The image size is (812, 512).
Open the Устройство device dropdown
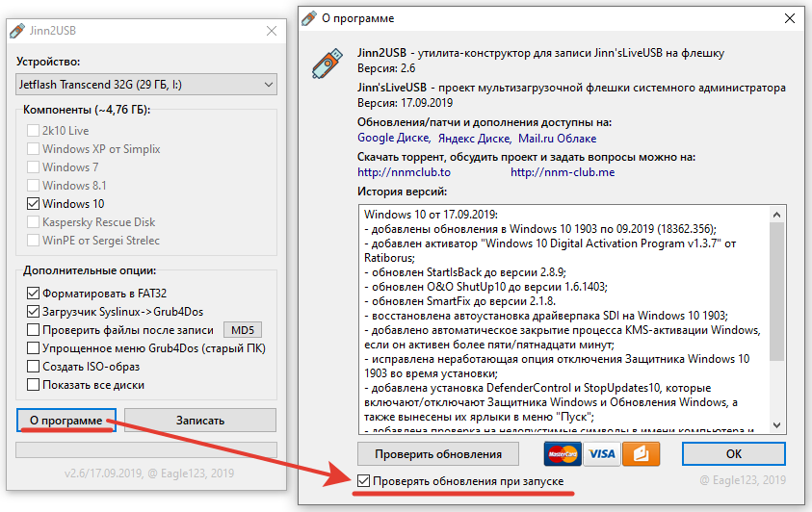pyautogui.click(x=146, y=85)
